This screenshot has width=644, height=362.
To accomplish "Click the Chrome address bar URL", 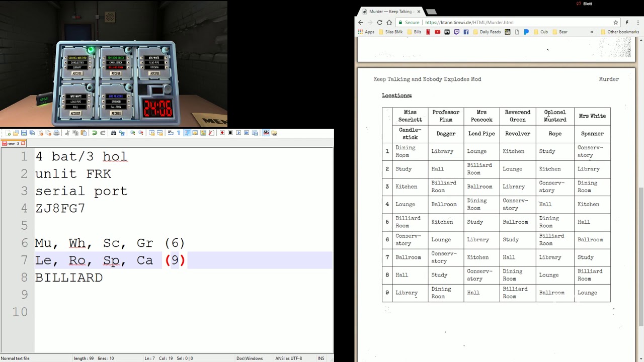I will [x=469, y=23].
